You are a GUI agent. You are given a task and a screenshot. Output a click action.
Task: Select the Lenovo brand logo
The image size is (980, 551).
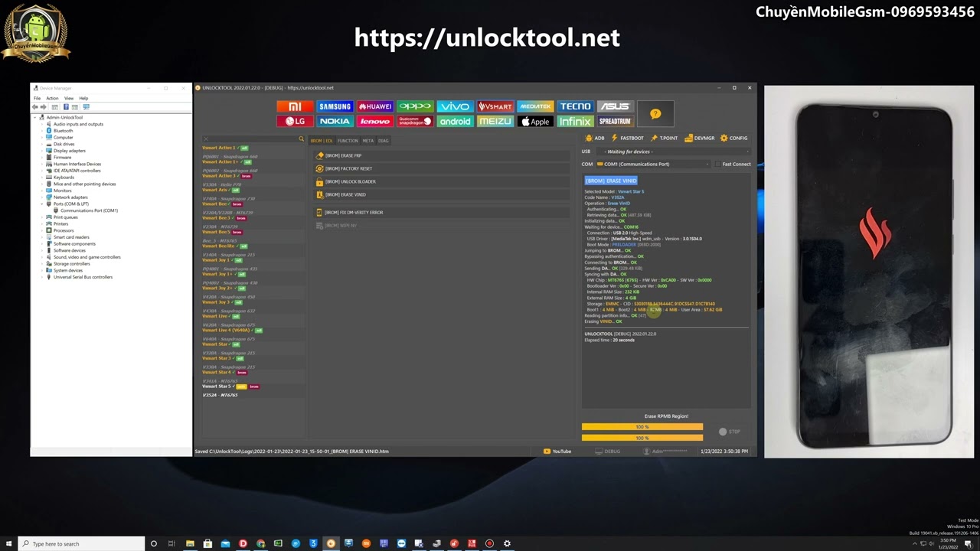pos(374,121)
